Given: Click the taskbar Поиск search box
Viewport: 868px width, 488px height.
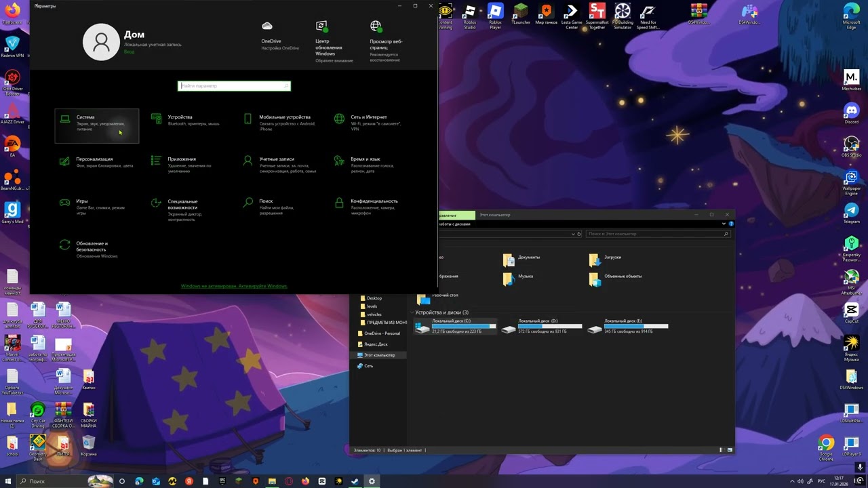Looking at the screenshot, I should 64,481.
